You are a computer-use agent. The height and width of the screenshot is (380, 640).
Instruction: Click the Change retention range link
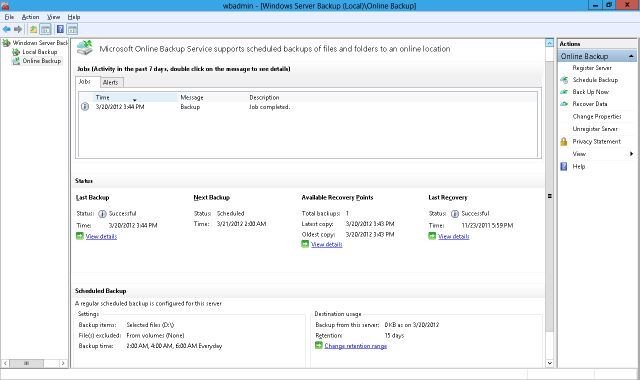tap(356, 346)
